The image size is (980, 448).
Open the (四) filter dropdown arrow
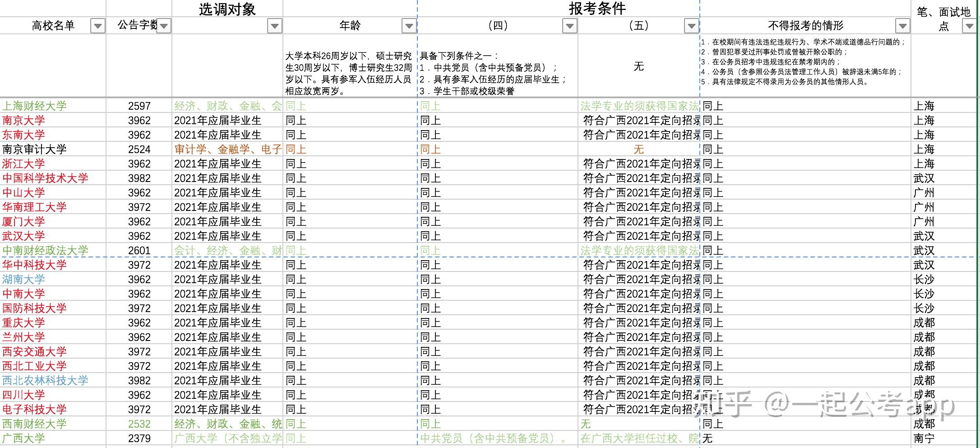click(x=569, y=26)
